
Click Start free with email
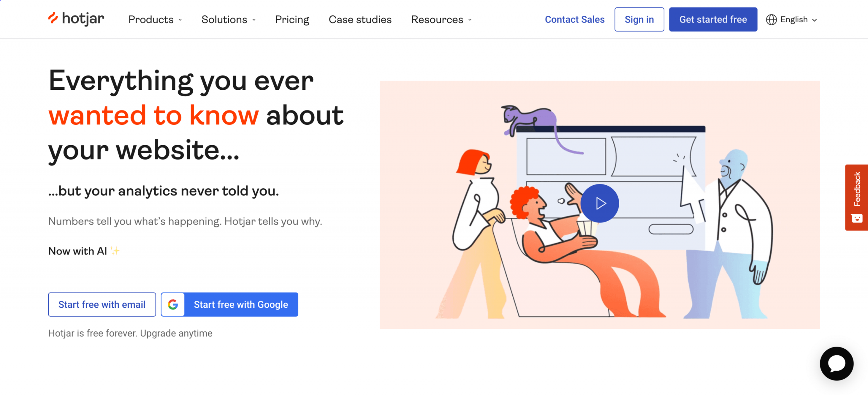[102, 304]
